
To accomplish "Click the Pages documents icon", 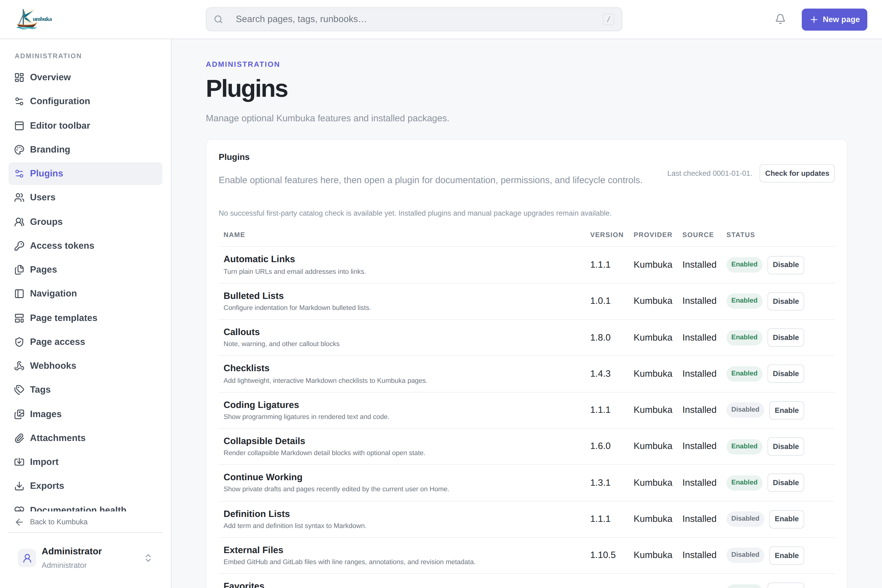I will 19,269.
